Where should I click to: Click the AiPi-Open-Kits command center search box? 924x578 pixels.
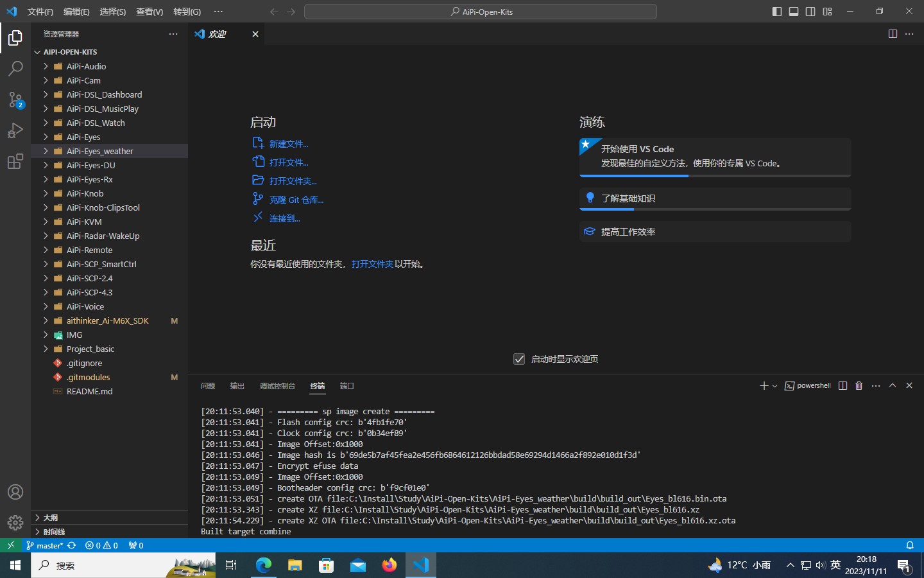481,12
